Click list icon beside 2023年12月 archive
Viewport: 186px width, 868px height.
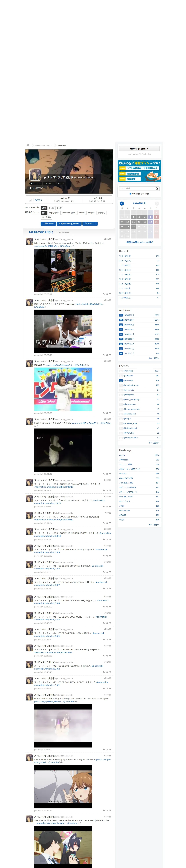pos(121,349)
